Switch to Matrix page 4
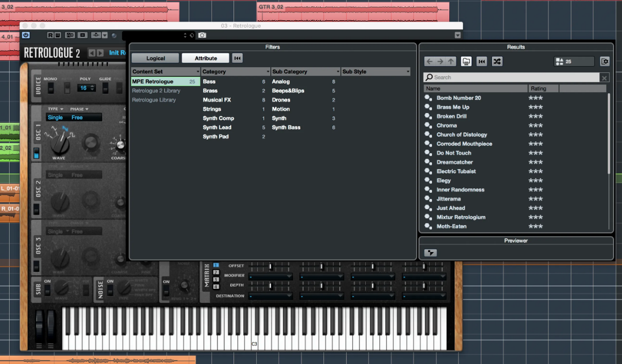Image resolution: width=622 pixels, height=364 pixels. [x=216, y=287]
